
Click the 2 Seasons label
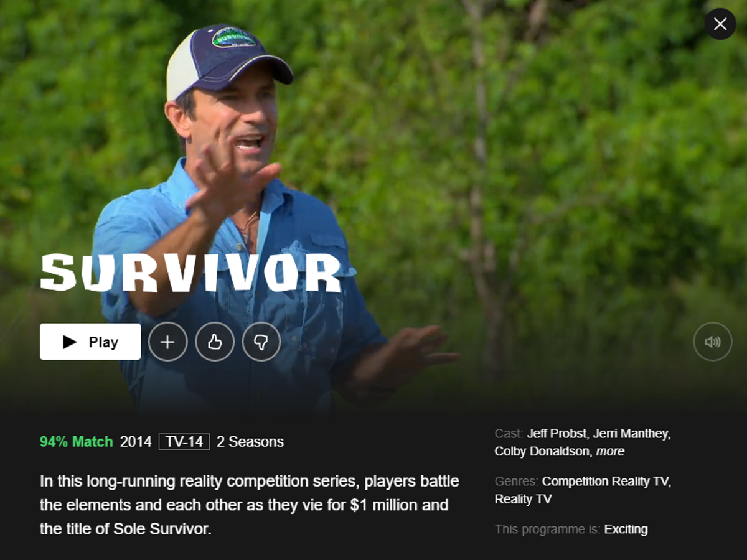click(250, 442)
